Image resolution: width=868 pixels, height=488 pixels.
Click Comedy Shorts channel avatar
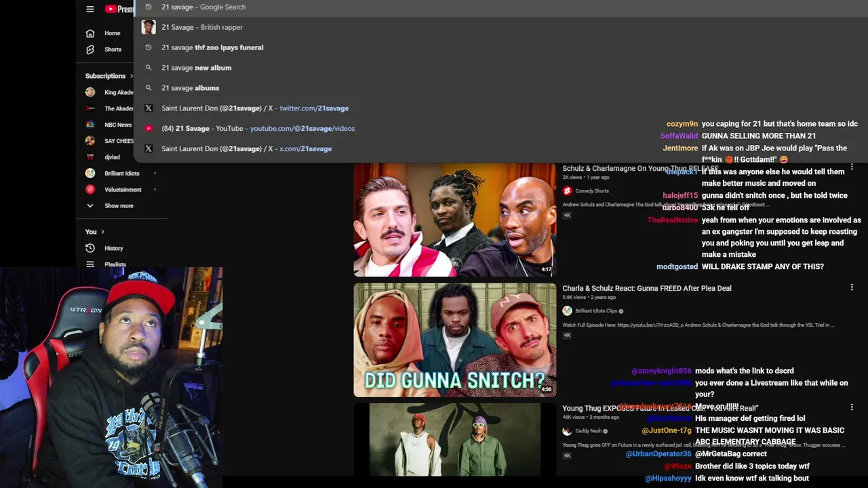567,191
